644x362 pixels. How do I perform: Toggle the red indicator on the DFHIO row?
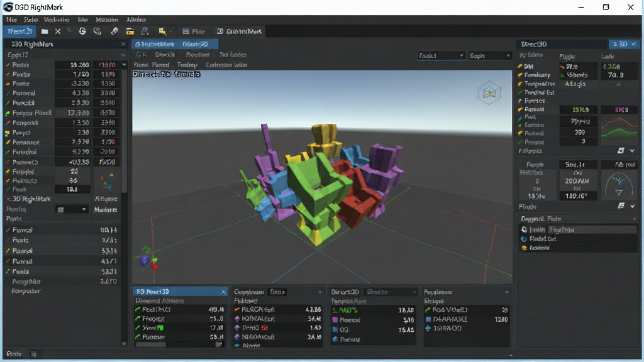point(265,327)
